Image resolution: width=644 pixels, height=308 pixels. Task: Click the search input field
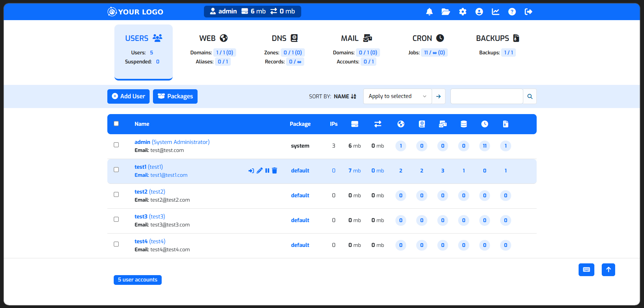pos(486,96)
